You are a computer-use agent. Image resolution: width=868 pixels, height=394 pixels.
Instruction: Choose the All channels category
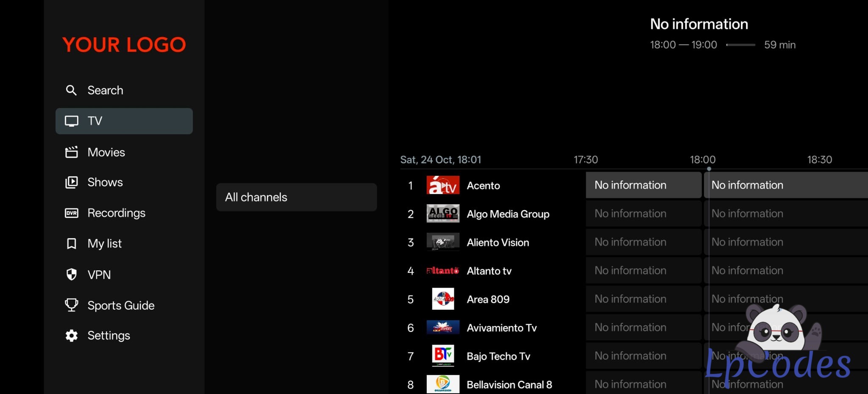coord(296,197)
